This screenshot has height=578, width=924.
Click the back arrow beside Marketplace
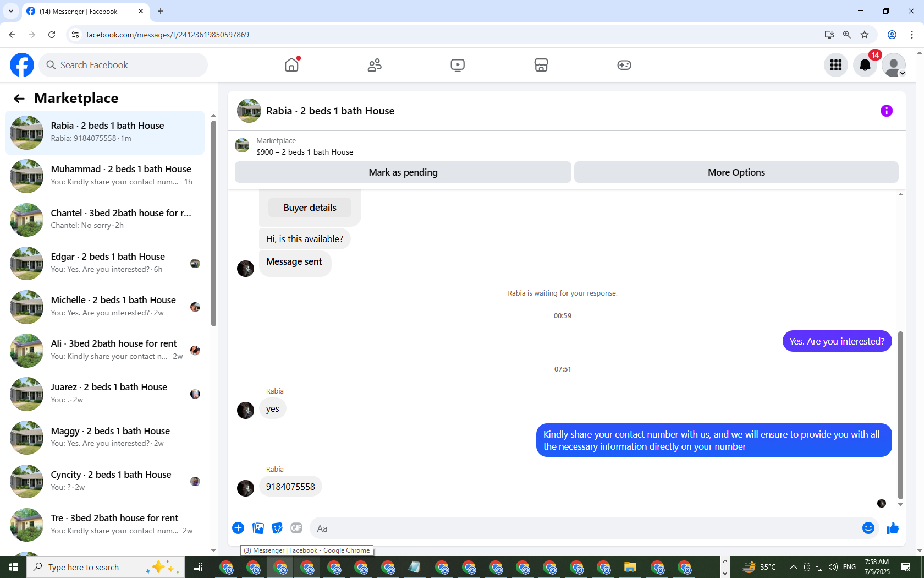pyautogui.click(x=19, y=99)
